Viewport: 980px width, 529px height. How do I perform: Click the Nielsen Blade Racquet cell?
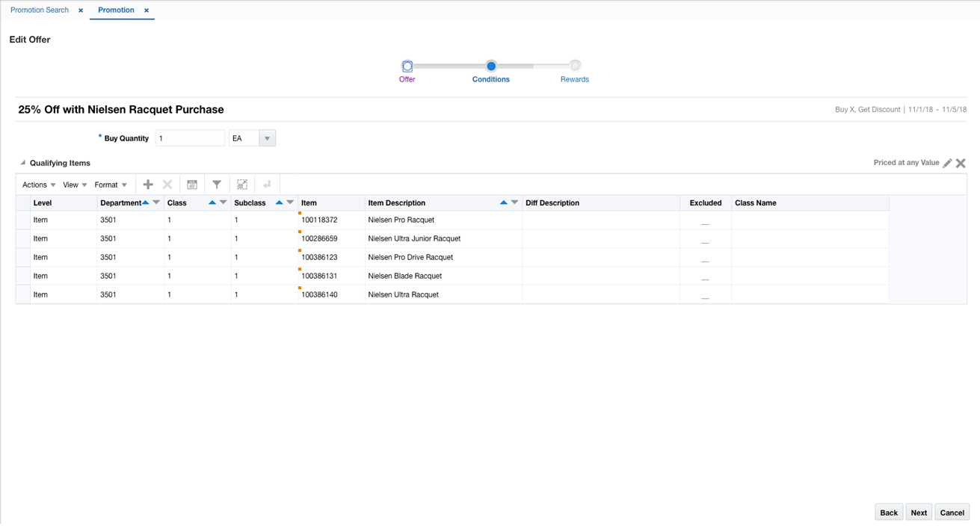[x=443, y=276]
